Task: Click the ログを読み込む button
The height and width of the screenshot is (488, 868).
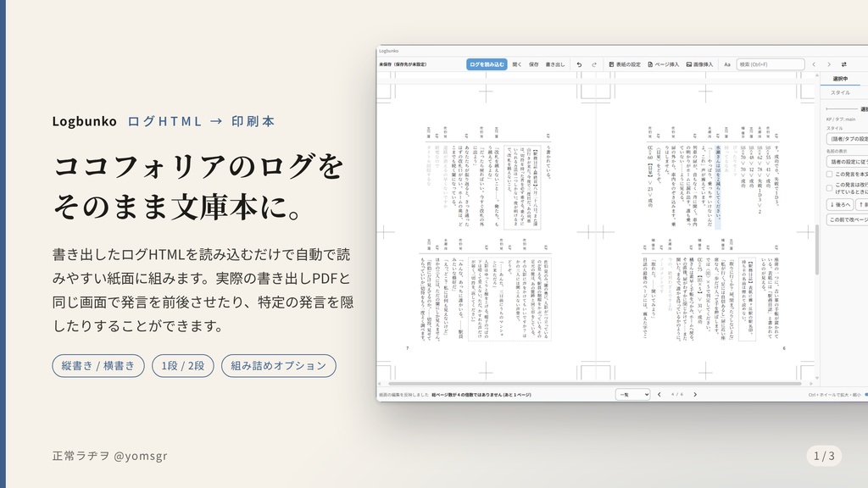Action: click(x=487, y=64)
